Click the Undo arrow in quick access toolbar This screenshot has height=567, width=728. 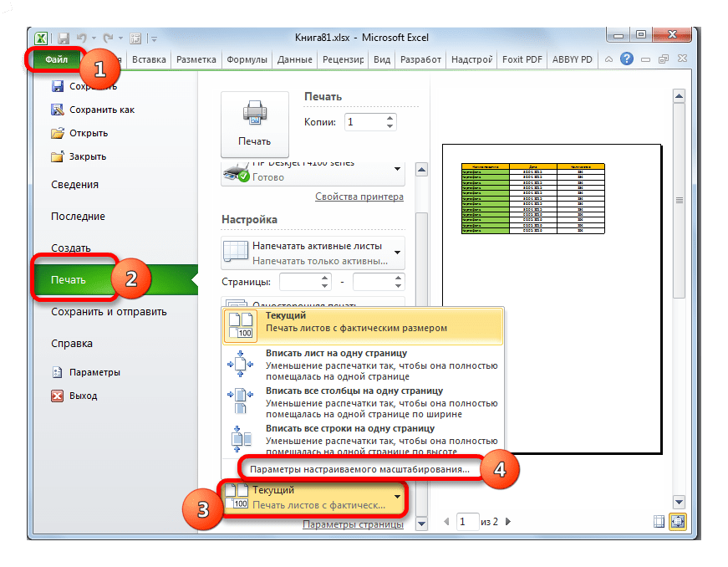(81, 38)
